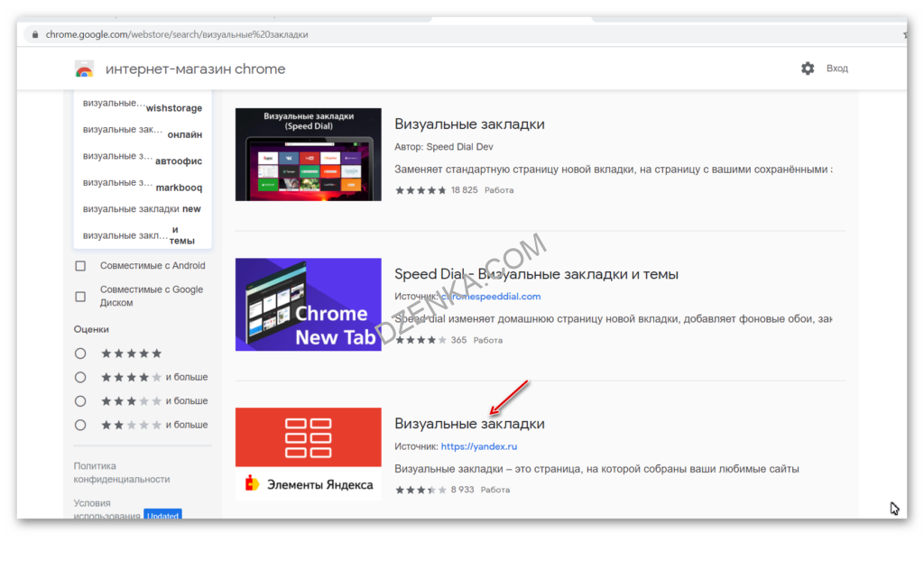This screenshot has width=924, height=578.
Task: Click the Вход sign-in button
Action: tap(836, 69)
